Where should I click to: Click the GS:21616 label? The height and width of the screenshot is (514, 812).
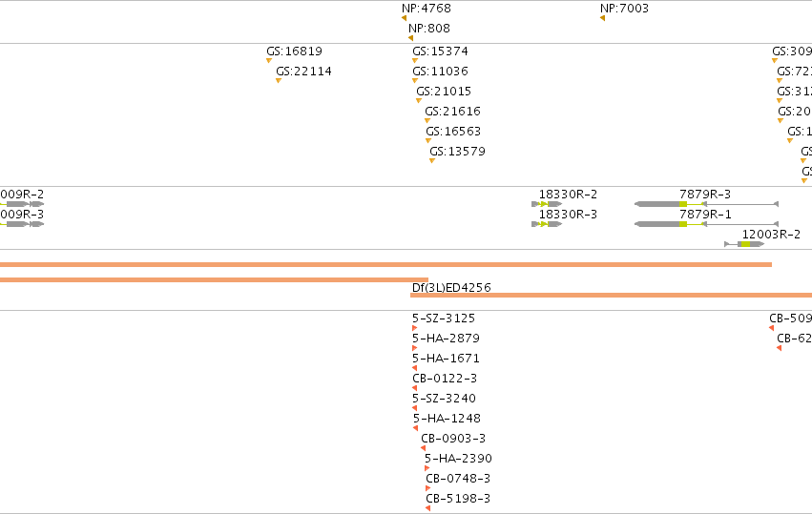[x=452, y=112]
